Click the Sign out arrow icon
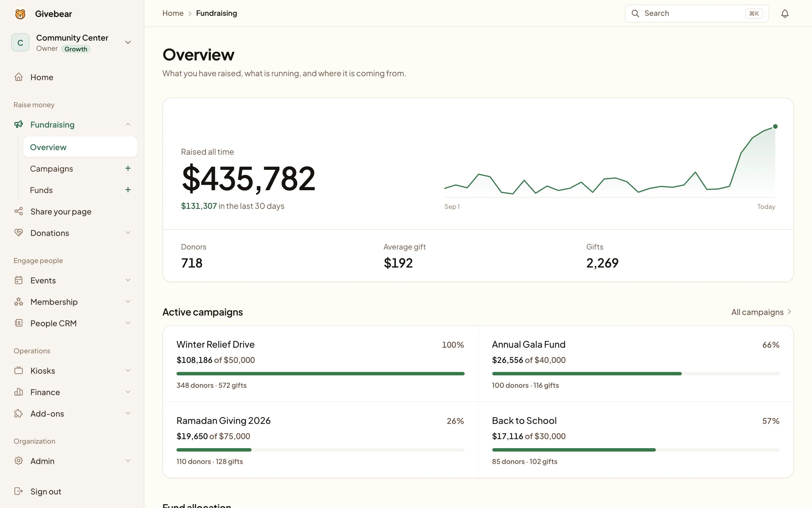This screenshot has width=812, height=508. pyautogui.click(x=18, y=492)
